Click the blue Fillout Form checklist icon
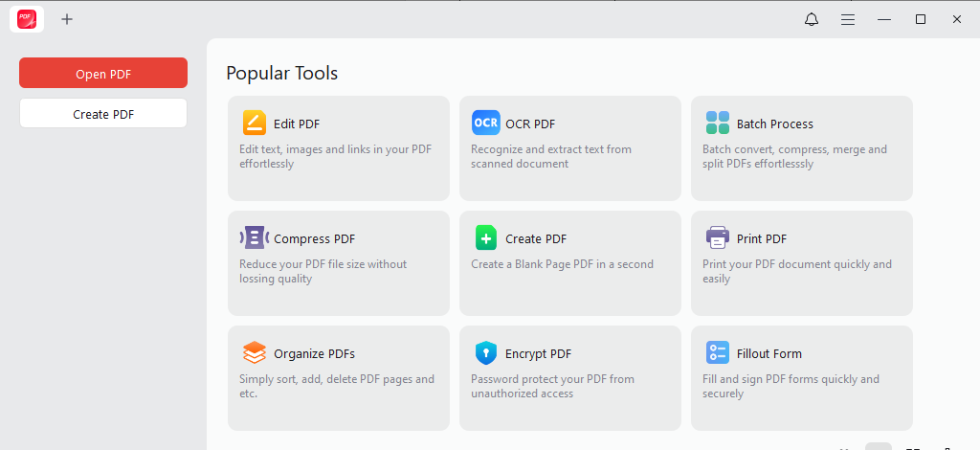This screenshot has width=980, height=450. click(x=718, y=352)
